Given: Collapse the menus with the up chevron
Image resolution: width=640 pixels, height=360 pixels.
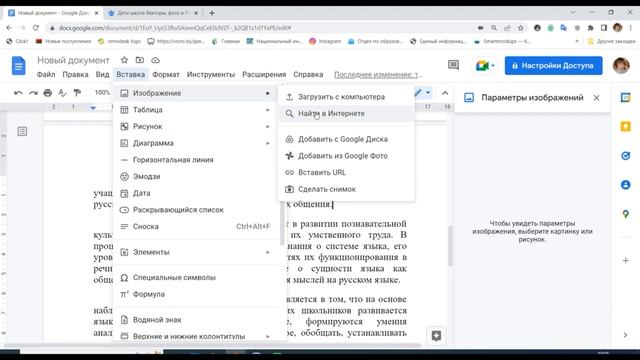Looking at the screenshot, I should pos(445,93).
